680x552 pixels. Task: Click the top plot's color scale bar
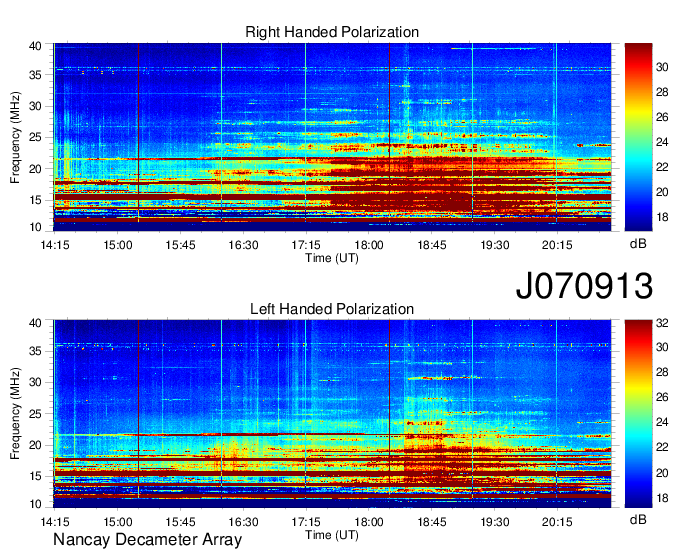(x=638, y=137)
